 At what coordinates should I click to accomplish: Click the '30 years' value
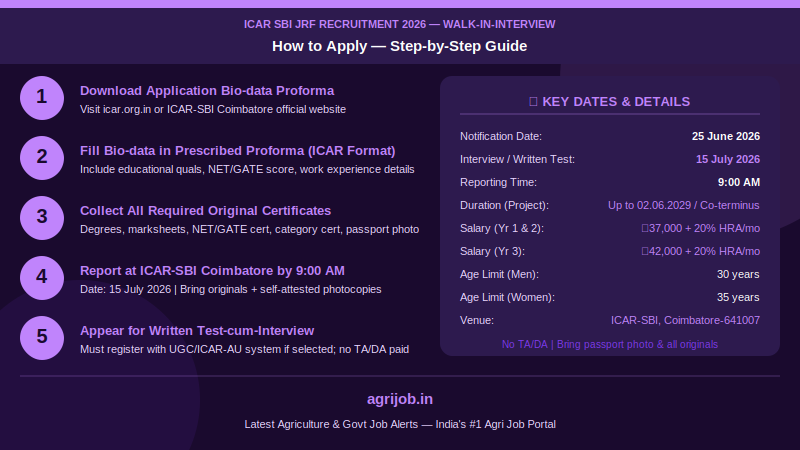click(x=738, y=274)
